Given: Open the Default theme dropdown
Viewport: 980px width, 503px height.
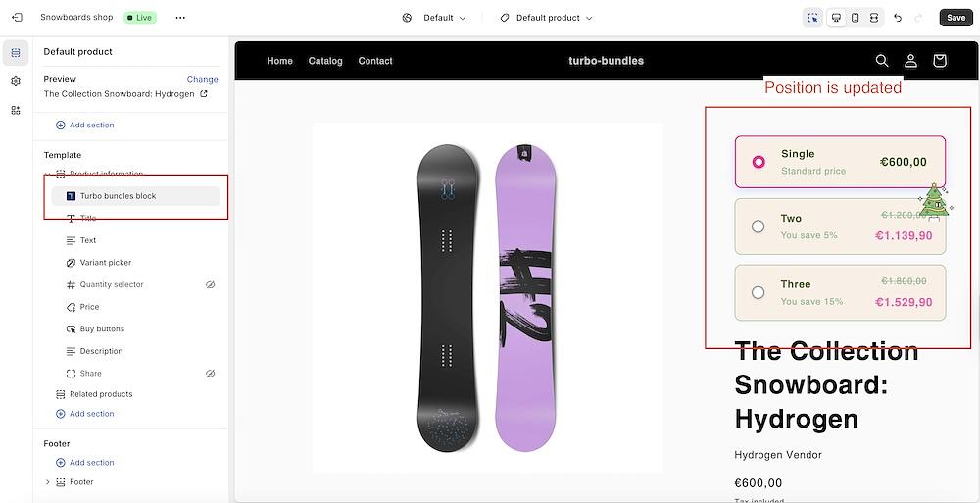Looking at the screenshot, I should tap(435, 18).
